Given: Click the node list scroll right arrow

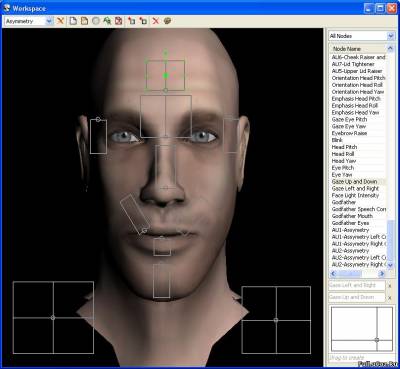Looking at the screenshot, I should 382,274.
